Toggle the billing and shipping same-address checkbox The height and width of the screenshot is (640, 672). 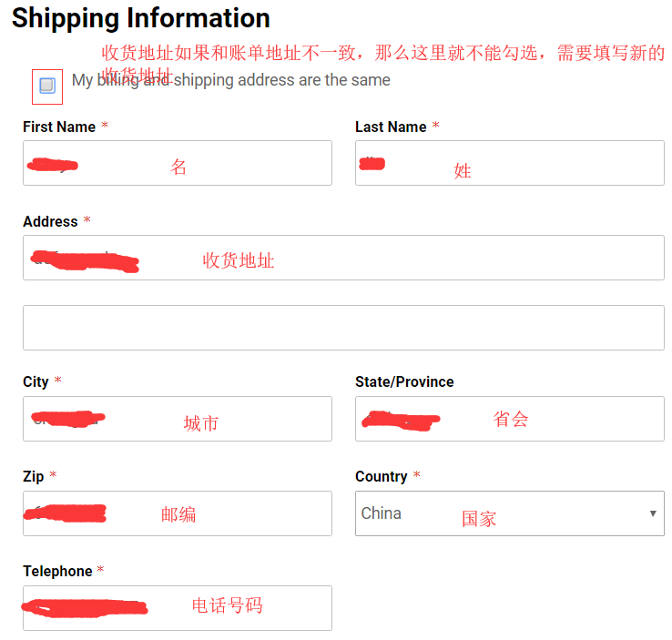[47, 86]
